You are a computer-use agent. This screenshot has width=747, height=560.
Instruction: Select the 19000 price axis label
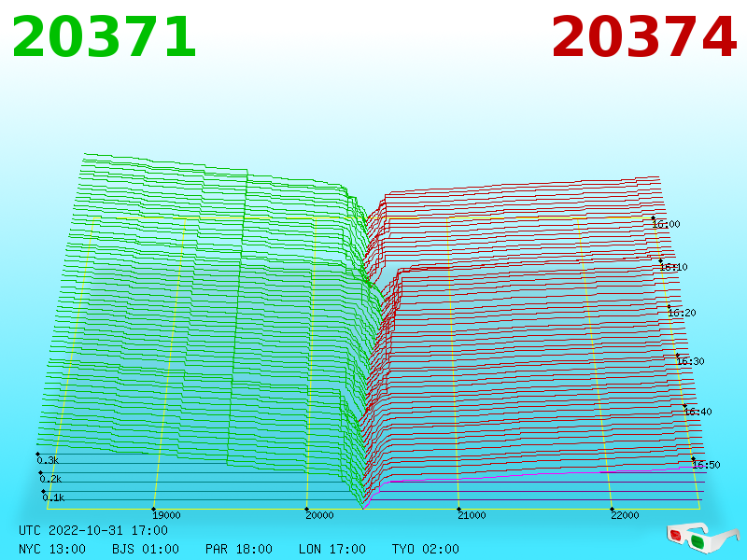166,515
